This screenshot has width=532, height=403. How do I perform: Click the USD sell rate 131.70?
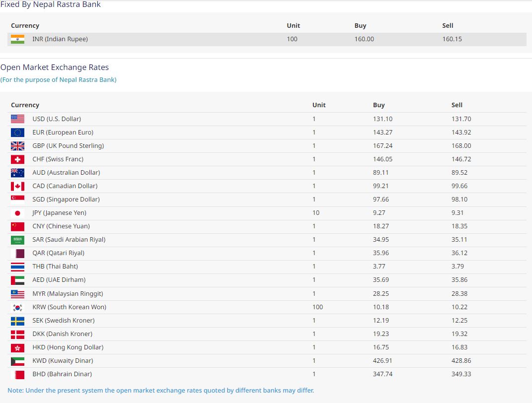(461, 119)
